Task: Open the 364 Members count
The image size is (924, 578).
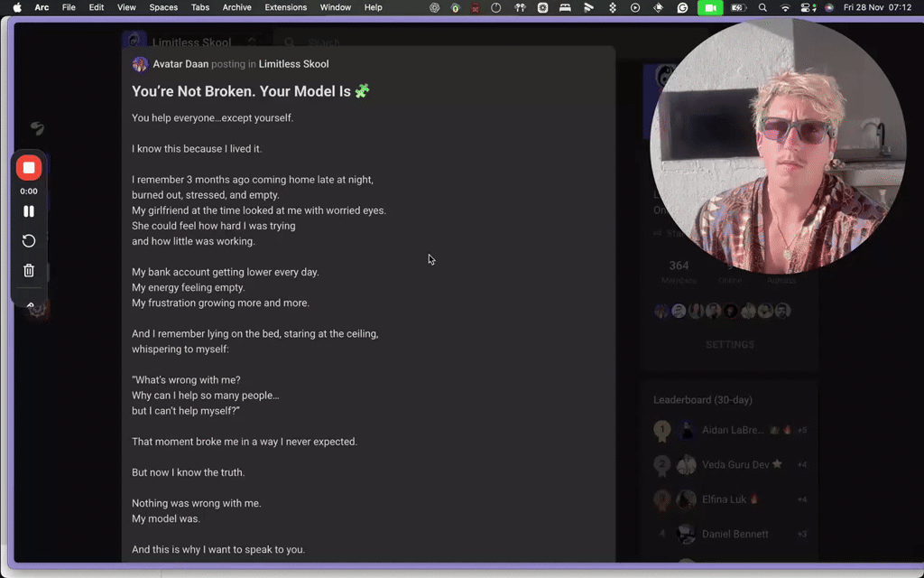Action: (679, 271)
